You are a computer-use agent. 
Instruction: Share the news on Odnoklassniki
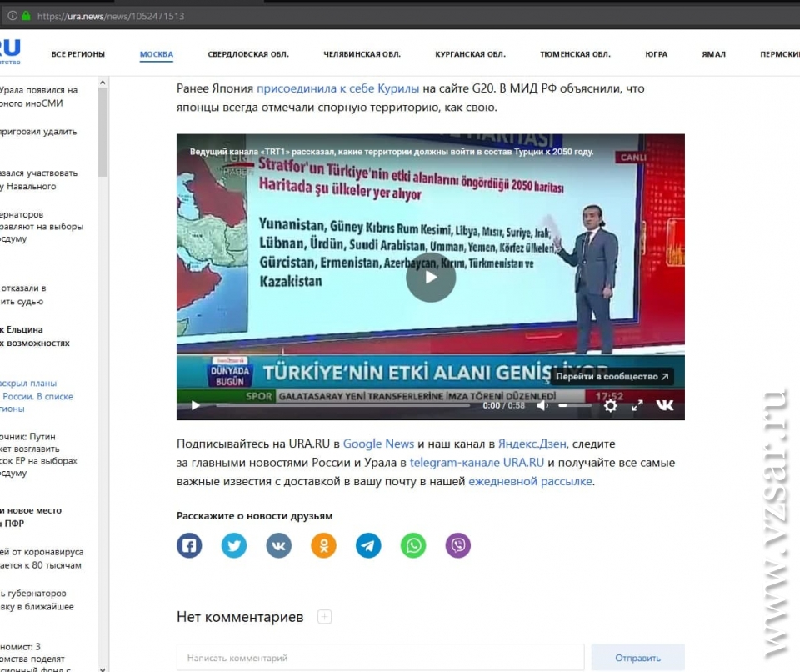(324, 545)
